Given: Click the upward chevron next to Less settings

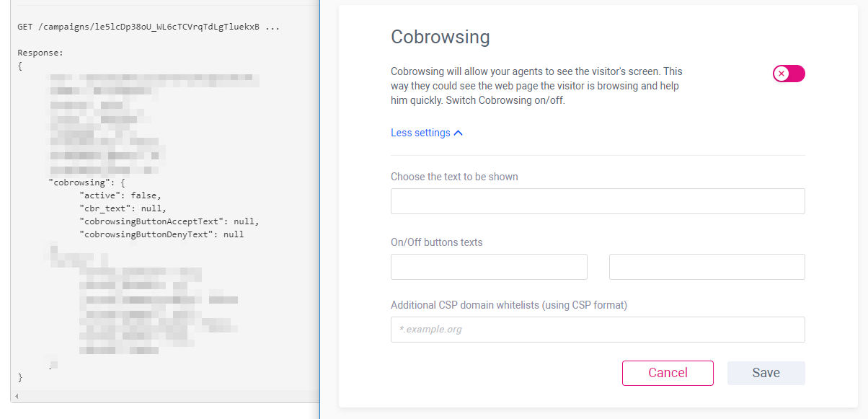Looking at the screenshot, I should (459, 132).
